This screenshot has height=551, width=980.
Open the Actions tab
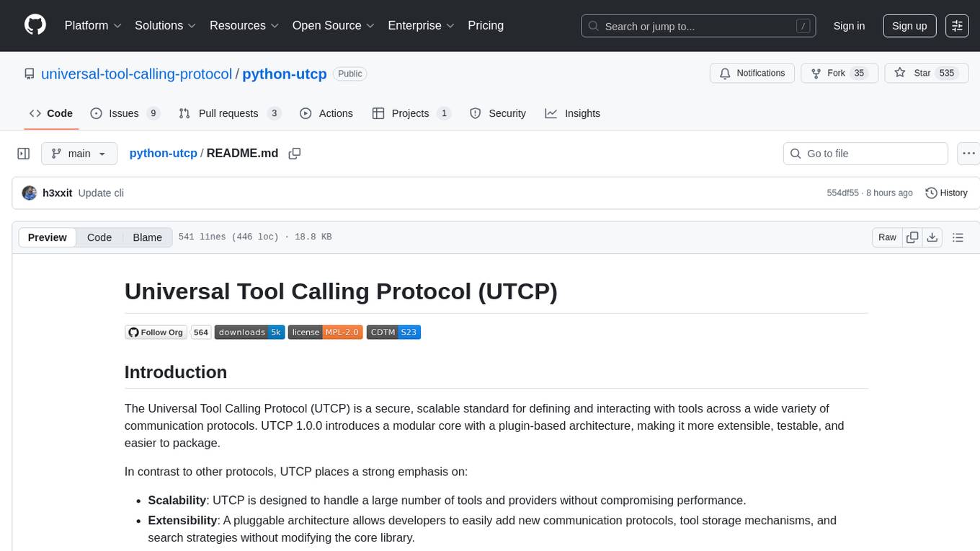(326, 113)
